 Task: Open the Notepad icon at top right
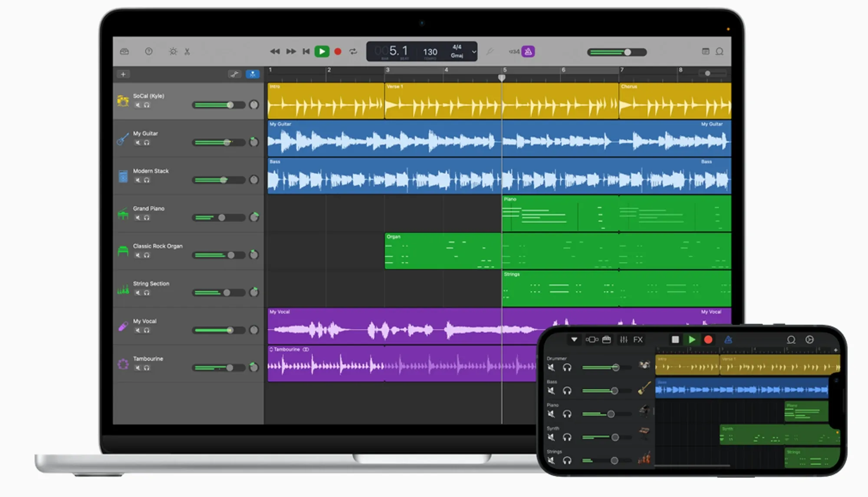pyautogui.click(x=706, y=52)
